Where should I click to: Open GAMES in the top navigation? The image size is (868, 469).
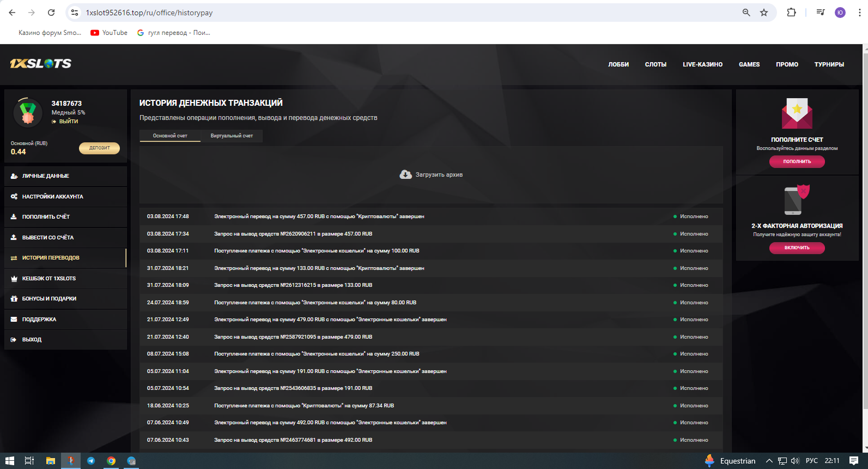coord(749,64)
